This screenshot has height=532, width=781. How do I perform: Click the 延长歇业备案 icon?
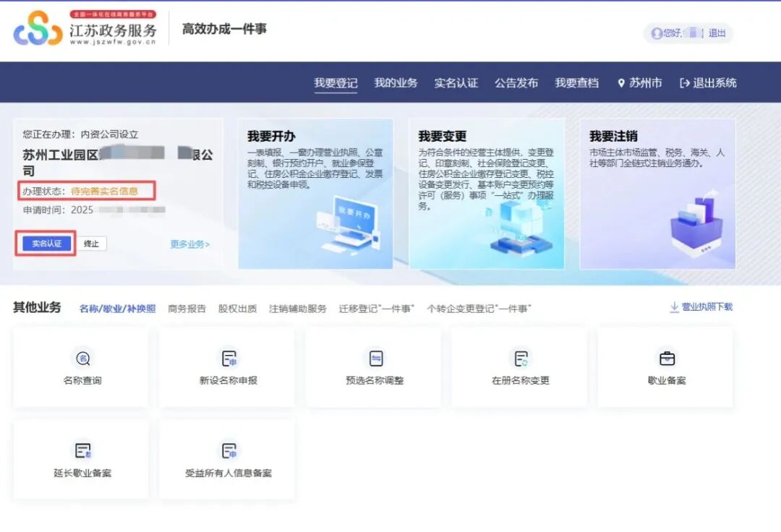[82, 451]
